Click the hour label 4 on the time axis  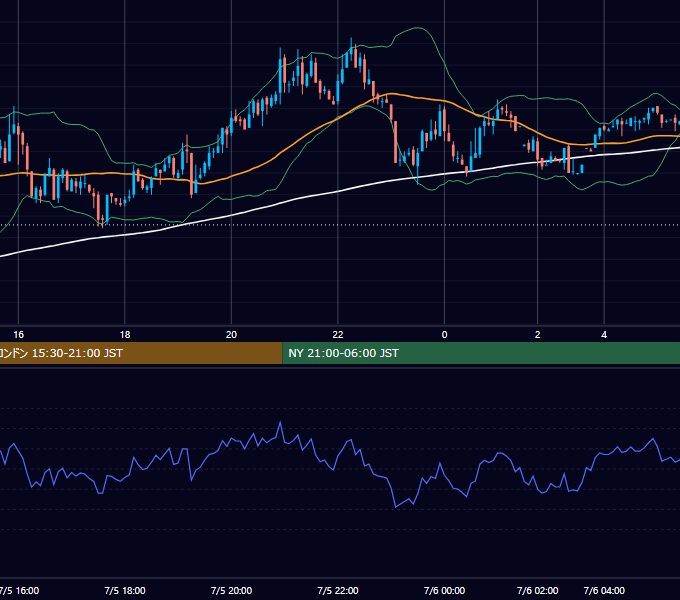click(604, 335)
